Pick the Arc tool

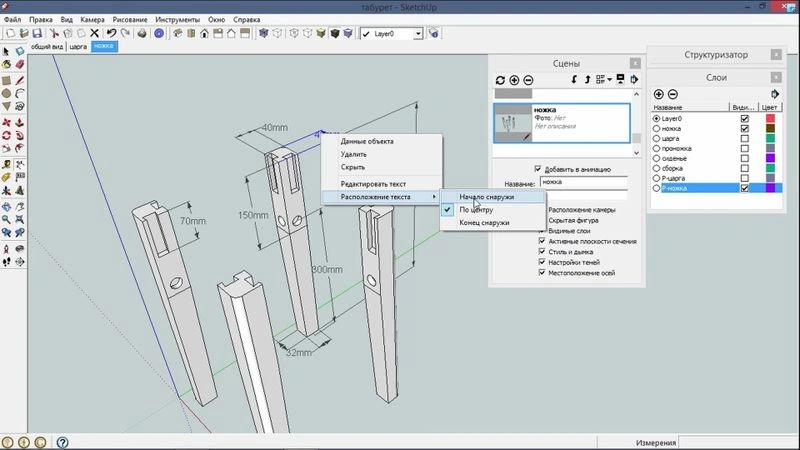point(19,93)
